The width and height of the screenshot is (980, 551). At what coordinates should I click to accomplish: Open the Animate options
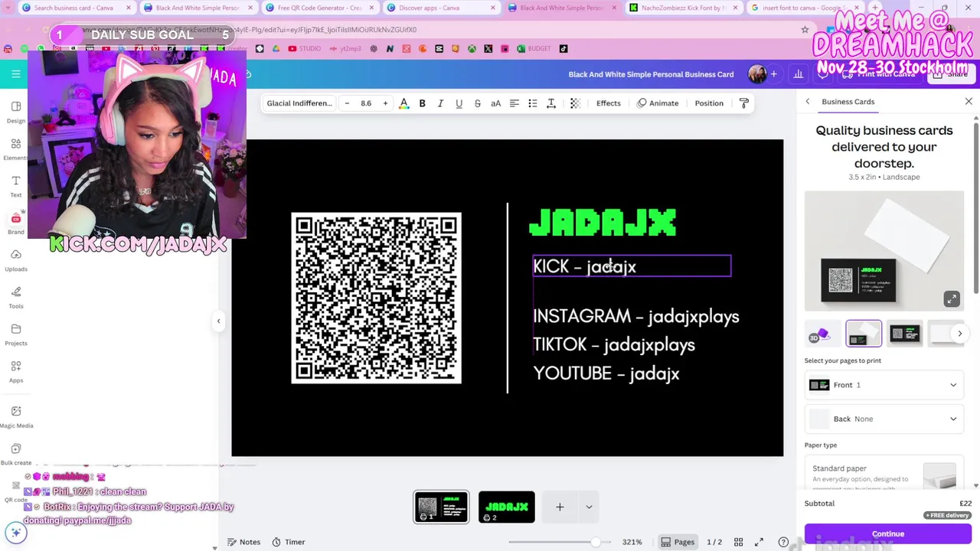pos(658,103)
